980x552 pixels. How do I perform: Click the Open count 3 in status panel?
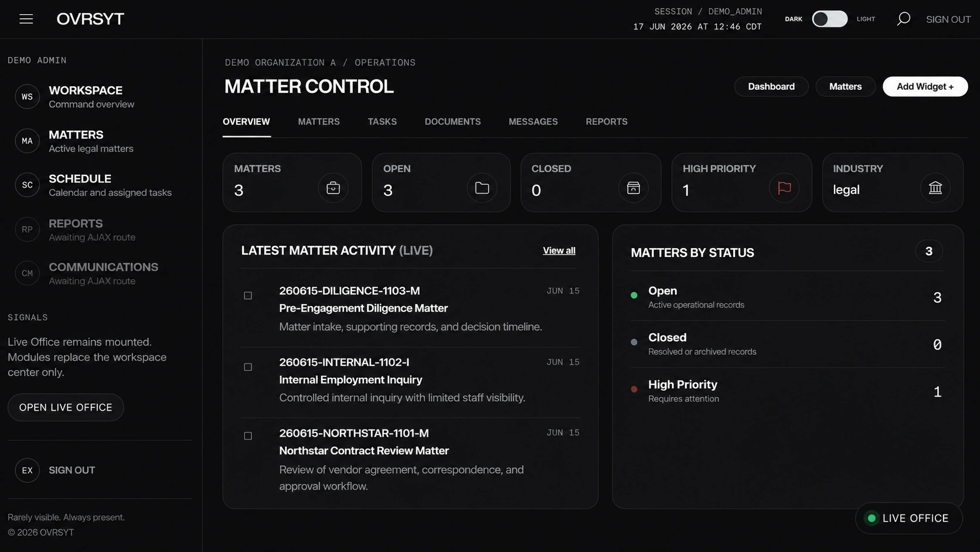point(937,298)
